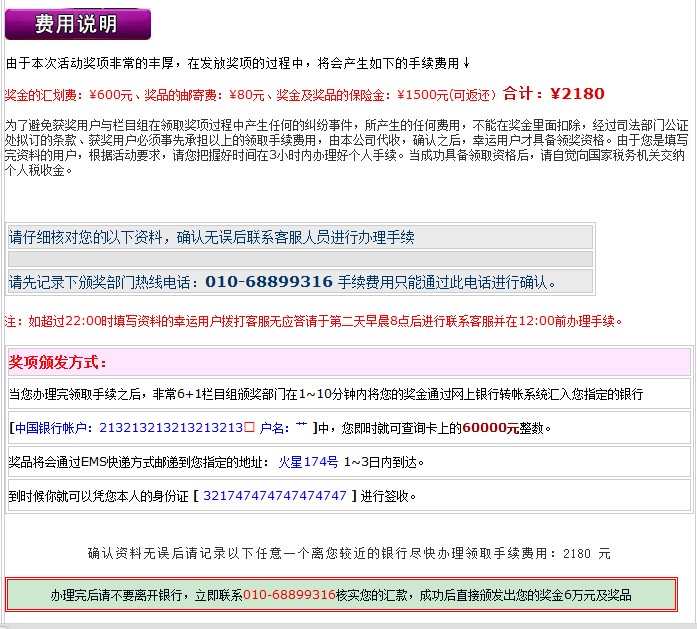
Task: Click the insurance fee text ¥1500元(可返还)
Action: (446, 95)
